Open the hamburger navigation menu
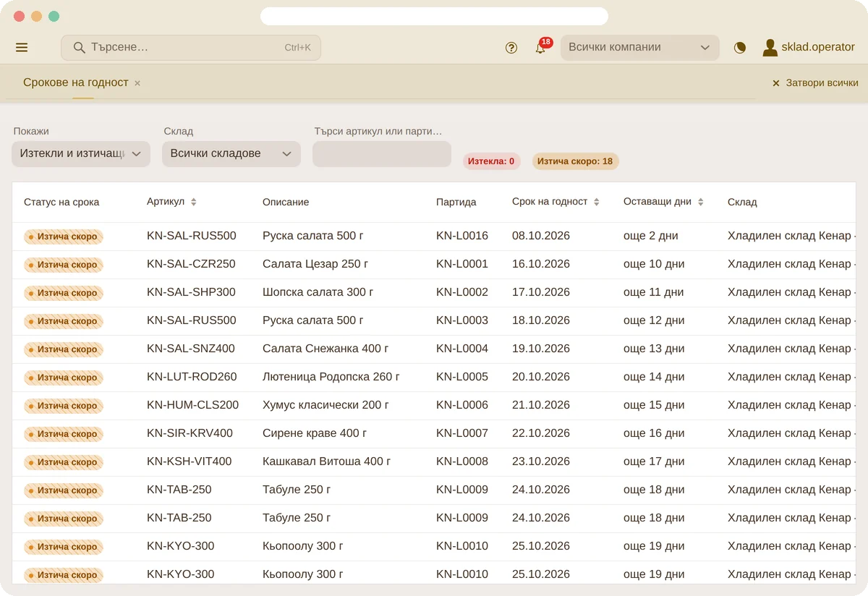Viewport: 868px width, 596px height. 22,48
